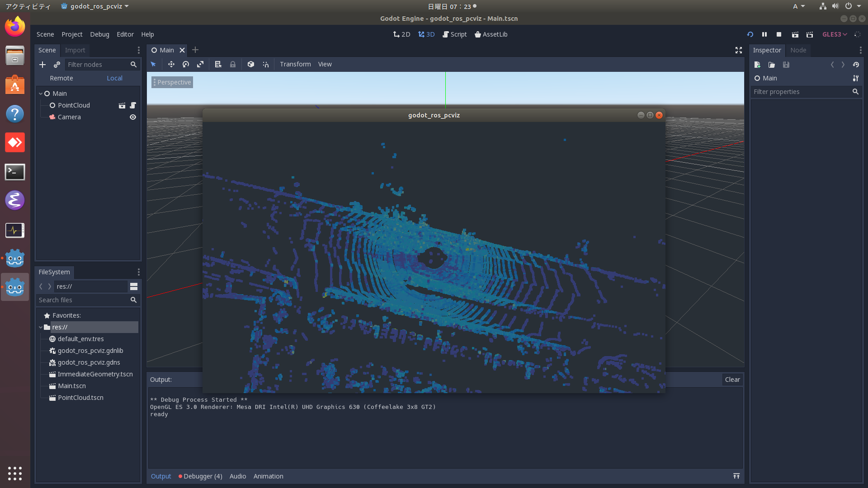Open the Perspective view menu
The height and width of the screenshot is (488, 868).
[x=172, y=82]
